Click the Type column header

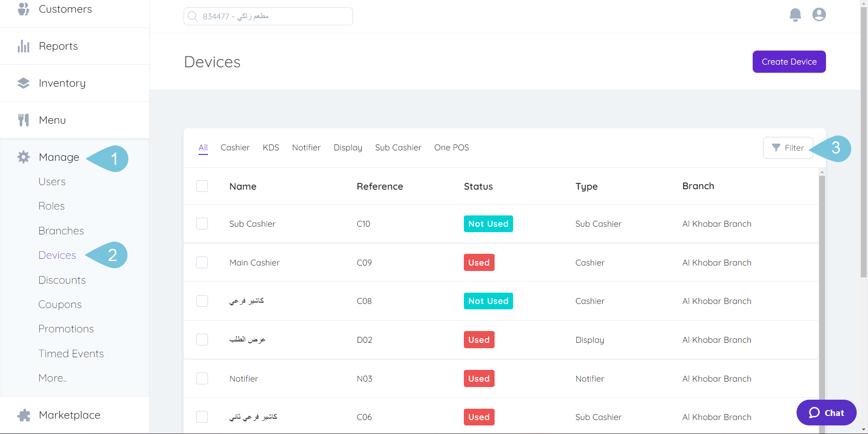pos(586,186)
